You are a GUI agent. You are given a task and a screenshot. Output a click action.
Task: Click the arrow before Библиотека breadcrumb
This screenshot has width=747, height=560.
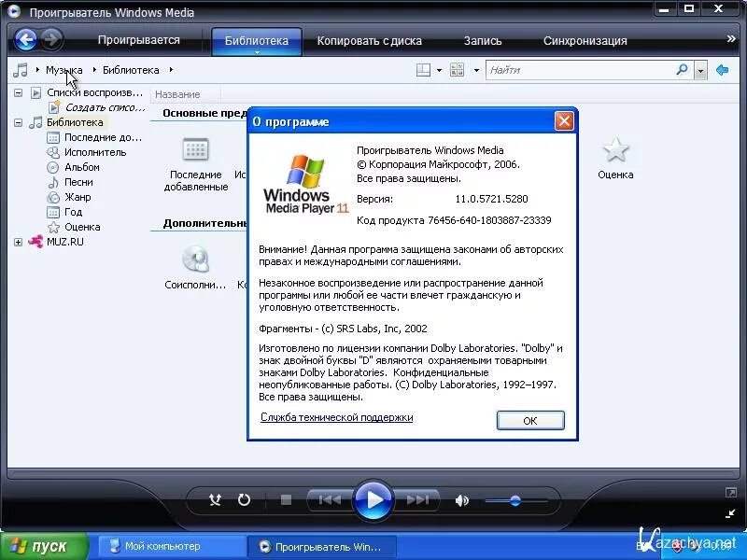(94, 70)
